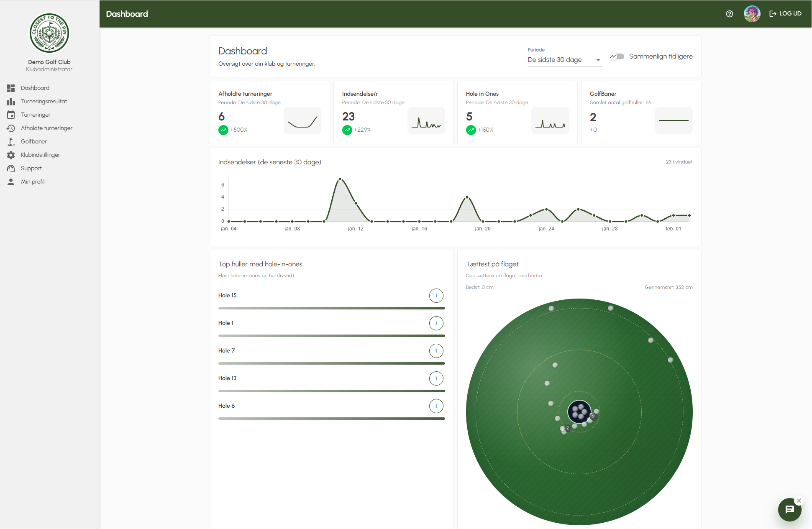Open Min profil menu item
The height and width of the screenshot is (529, 812).
33,181
